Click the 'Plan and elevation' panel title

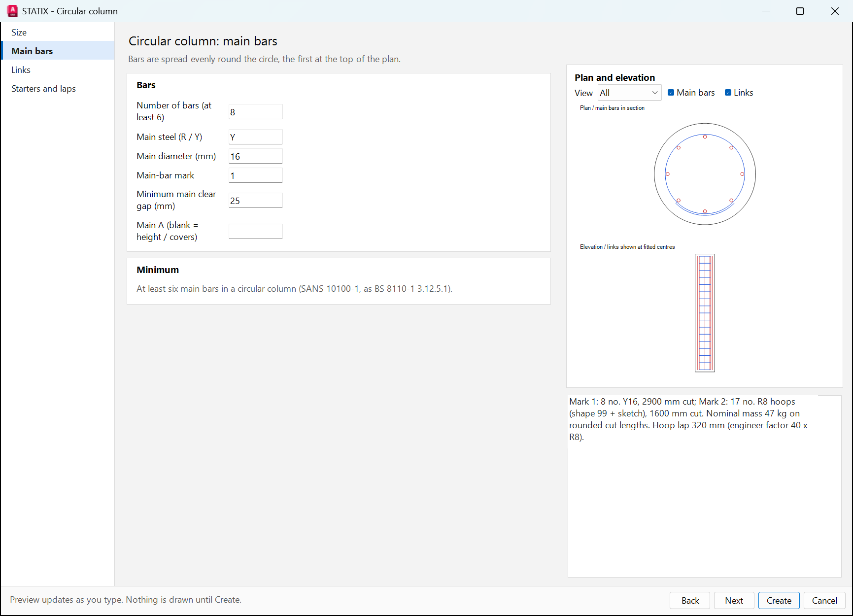tap(614, 77)
